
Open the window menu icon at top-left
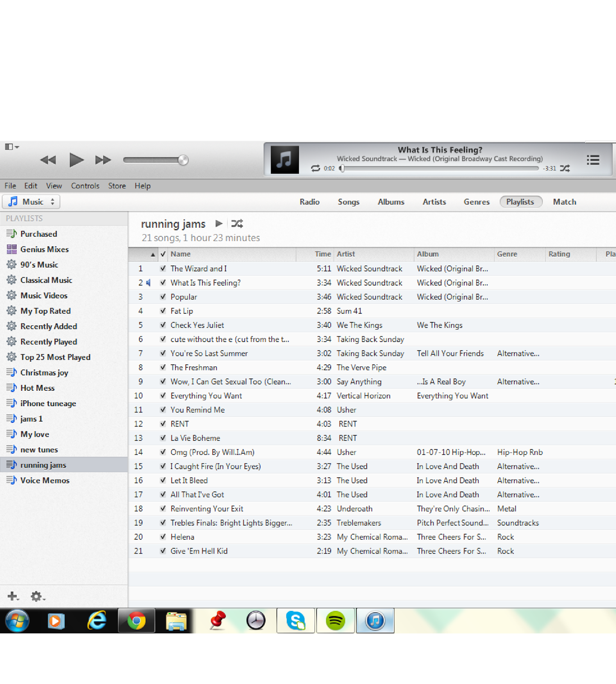pyautogui.click(x=12, y=147)
